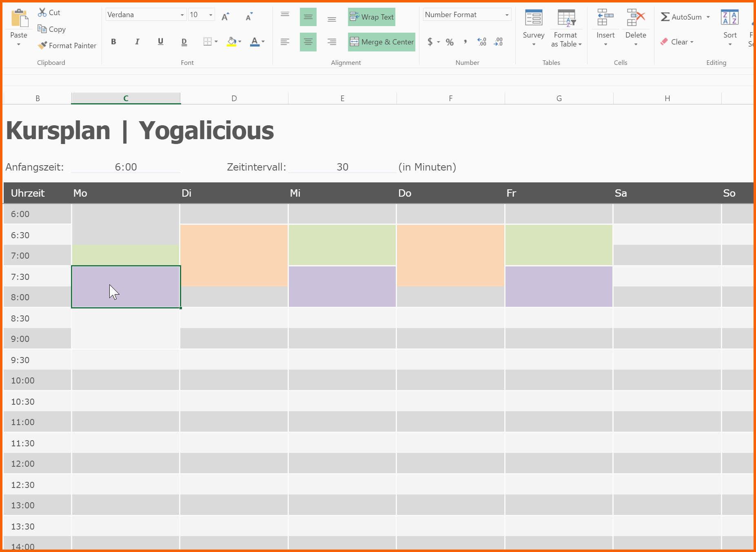Viewport: 756px width, 552px height.
Task: Open fill color dropdown arrow
Action: point(240,42)
